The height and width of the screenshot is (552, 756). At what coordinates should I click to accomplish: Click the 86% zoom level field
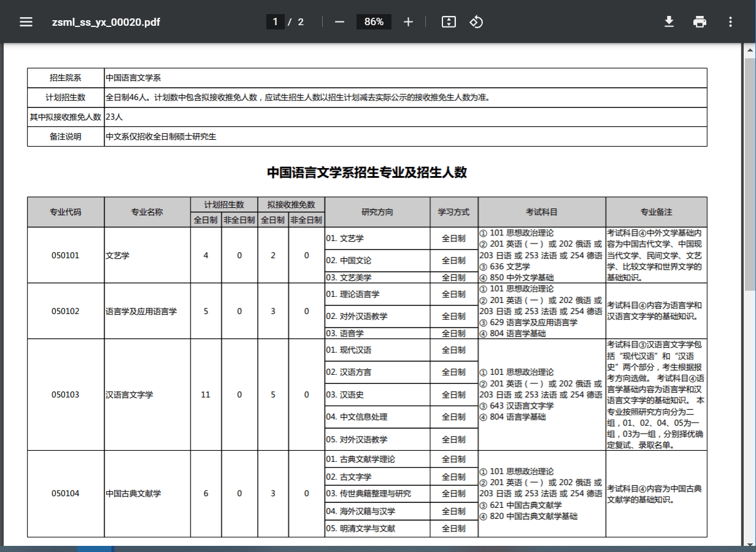[374, 22]
